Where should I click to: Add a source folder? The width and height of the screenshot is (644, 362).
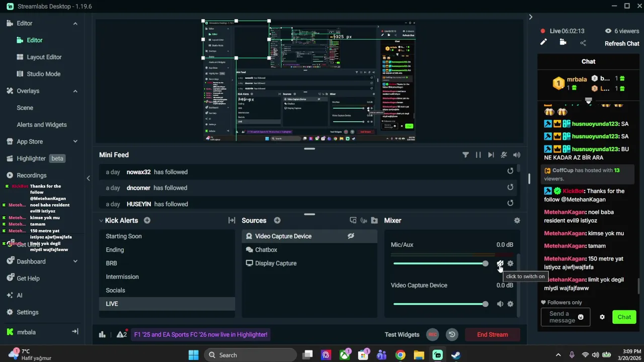pyautogui.click(x=374, y=220)
